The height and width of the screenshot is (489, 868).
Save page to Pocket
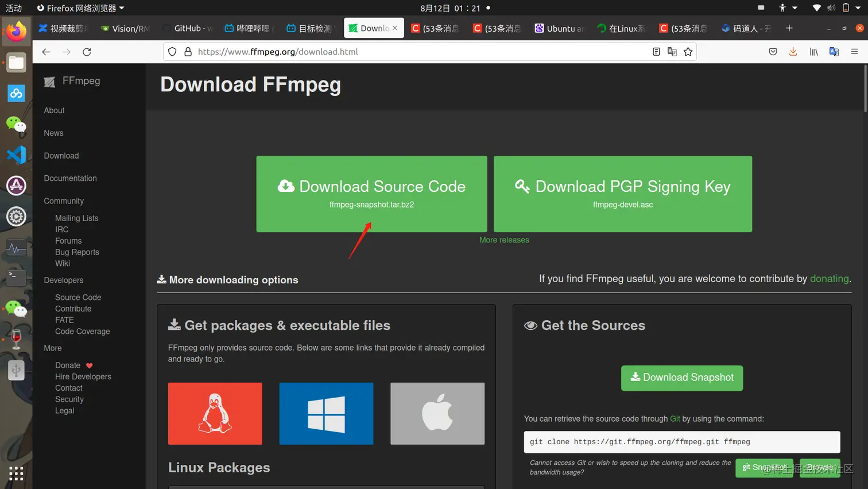pyautogui.click(x=773, y=52)
